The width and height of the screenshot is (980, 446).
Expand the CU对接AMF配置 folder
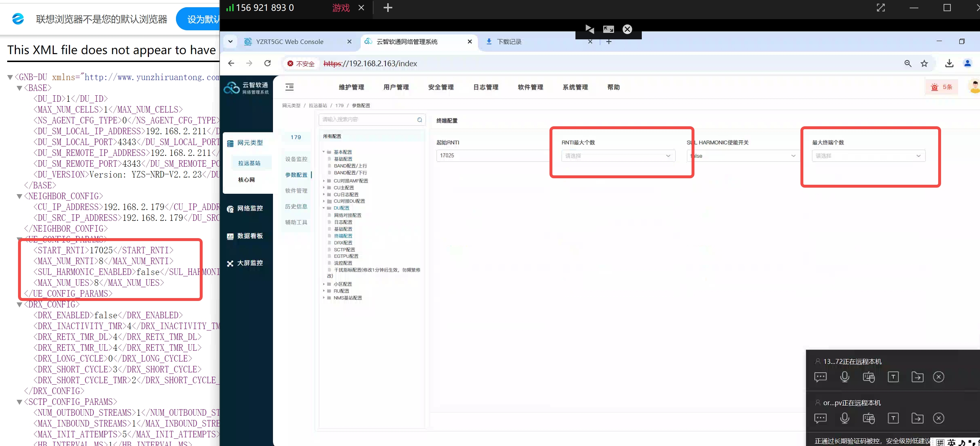click(x=324, y=181)
